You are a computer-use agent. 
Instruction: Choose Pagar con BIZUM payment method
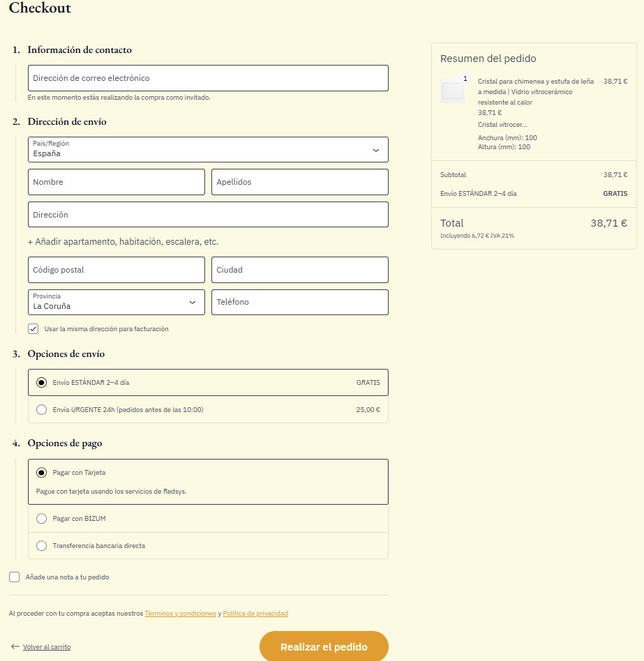click(x=42, y=519)
